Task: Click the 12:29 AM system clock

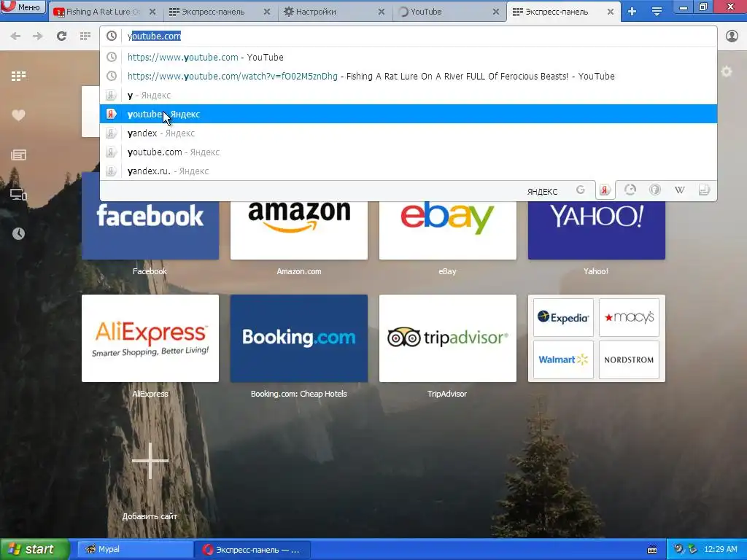Action: click(720, 550)
